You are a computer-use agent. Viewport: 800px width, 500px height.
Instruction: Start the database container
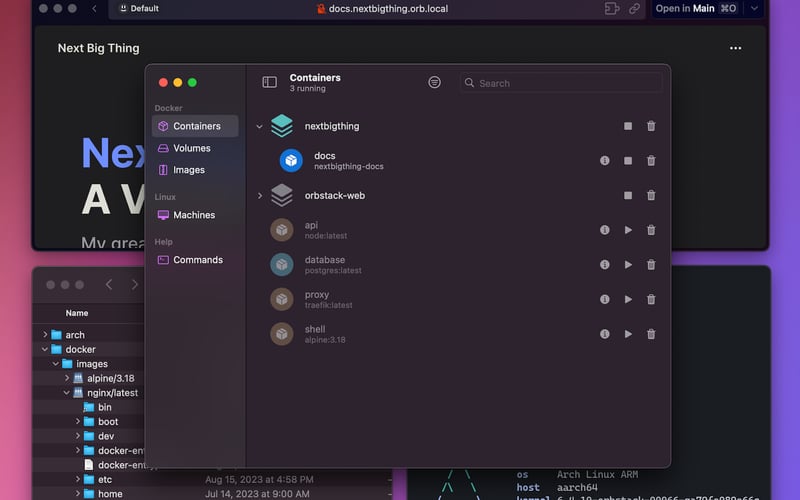628,265
